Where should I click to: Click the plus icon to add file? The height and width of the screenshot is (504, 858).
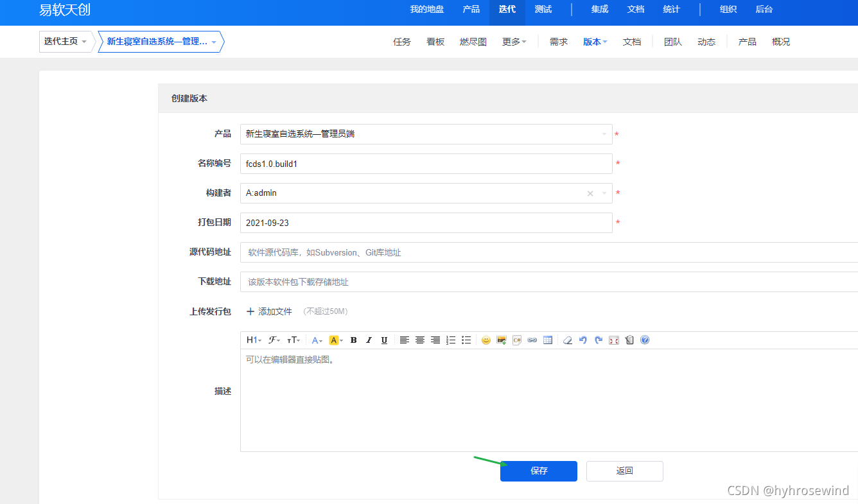(x=250, y=311)
